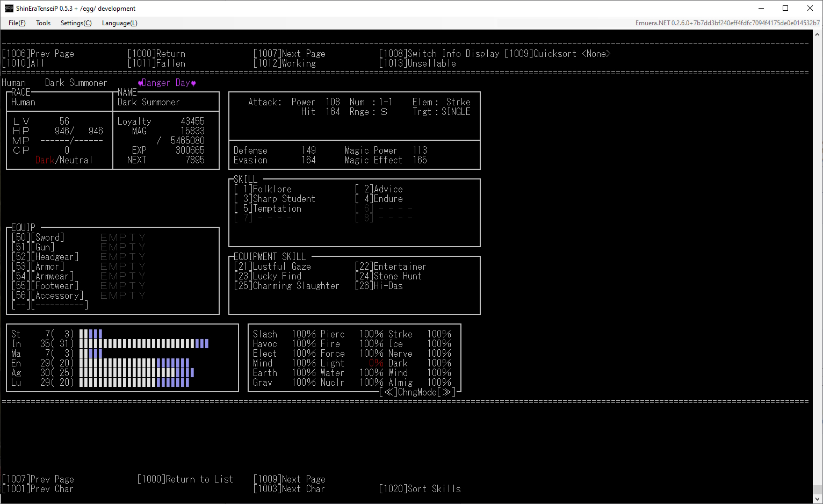
Task: Go to [1003]Next Char
Action: [289, 489]
